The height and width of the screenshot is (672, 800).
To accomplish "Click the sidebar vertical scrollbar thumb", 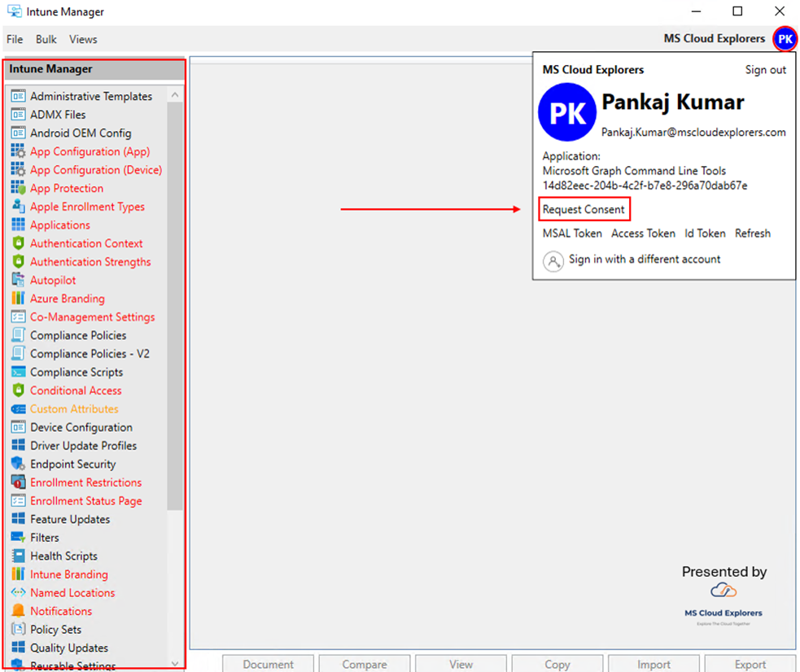I will [x=175, y=305].
